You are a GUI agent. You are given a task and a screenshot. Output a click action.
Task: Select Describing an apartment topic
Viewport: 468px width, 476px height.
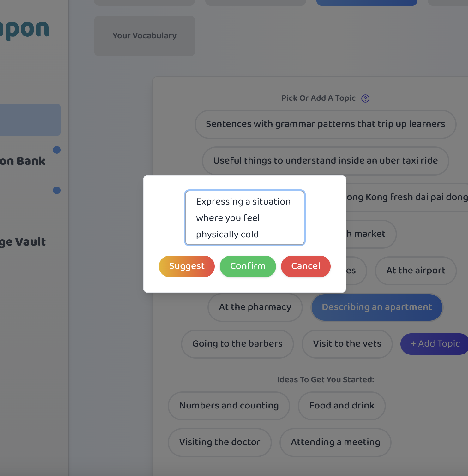(377, 307)
